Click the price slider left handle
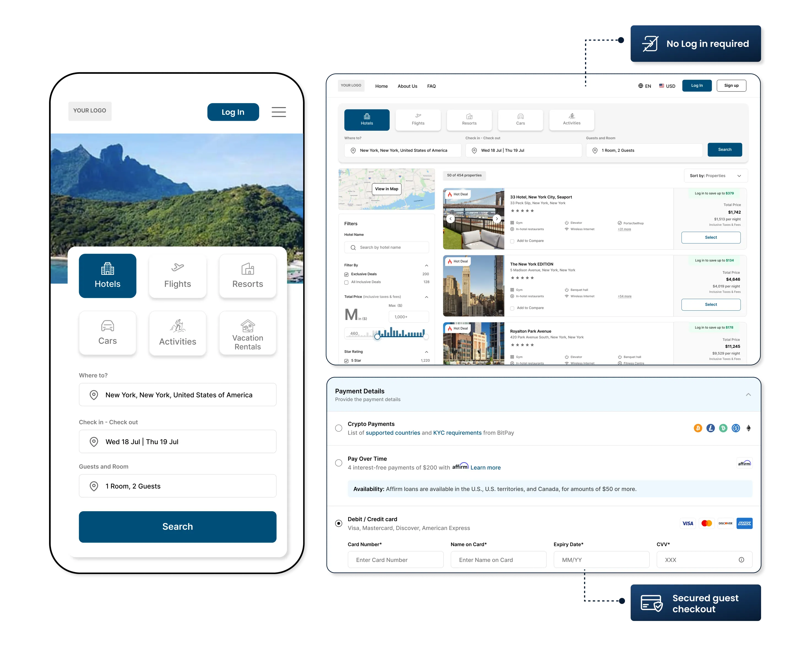812x646 pixels. (x=377, y=337)
